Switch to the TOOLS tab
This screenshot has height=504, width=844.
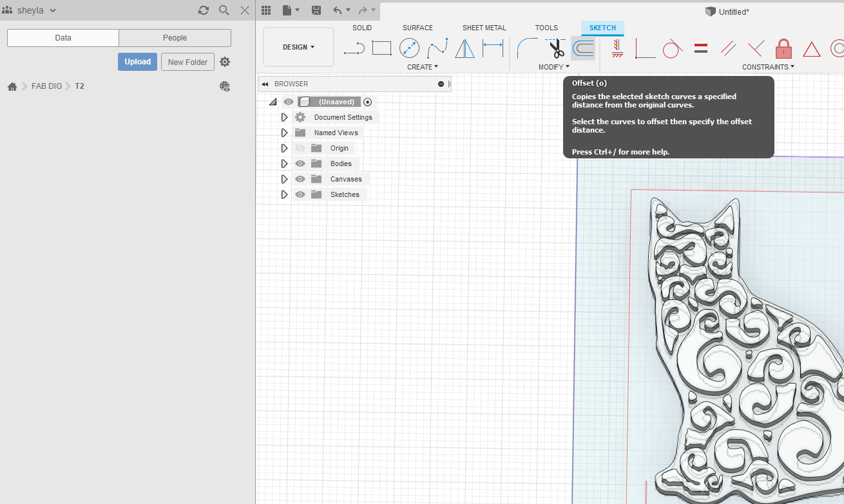point(546,28)
